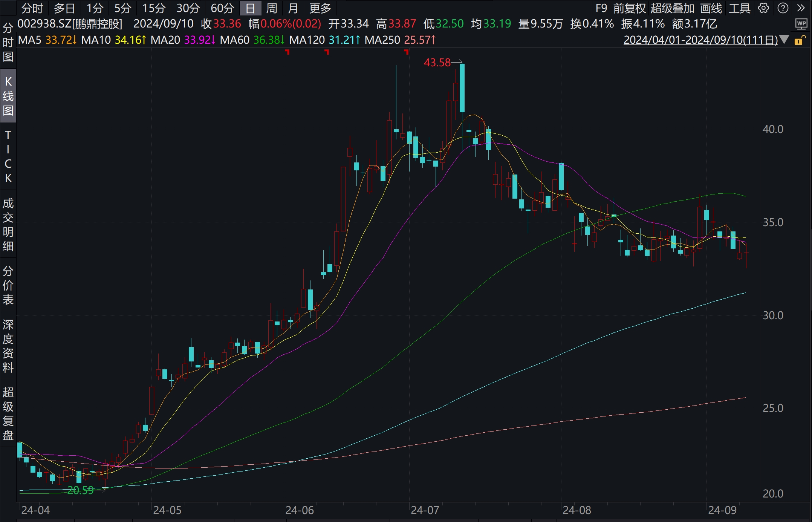Open 成交明细 side panel
Screen dimensions: 812x522
[x=8, y=225]
